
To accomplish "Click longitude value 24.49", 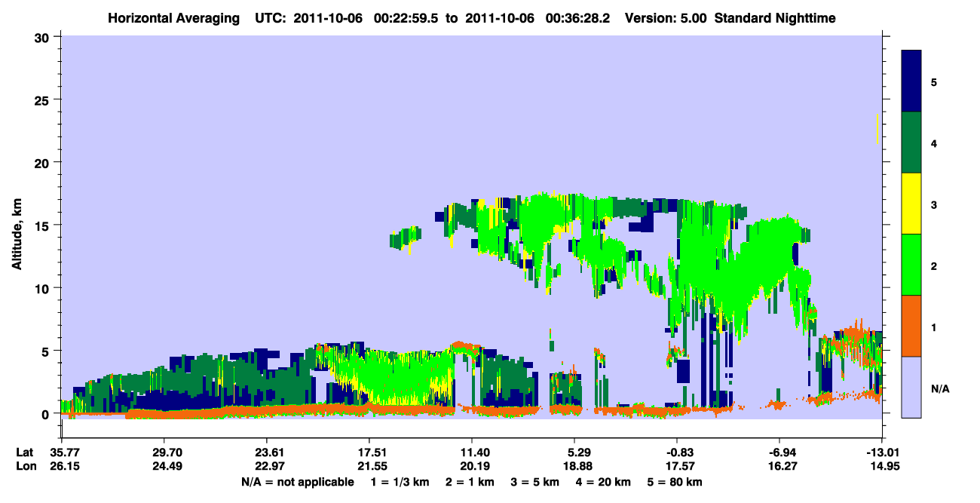I will coord(164,467).
